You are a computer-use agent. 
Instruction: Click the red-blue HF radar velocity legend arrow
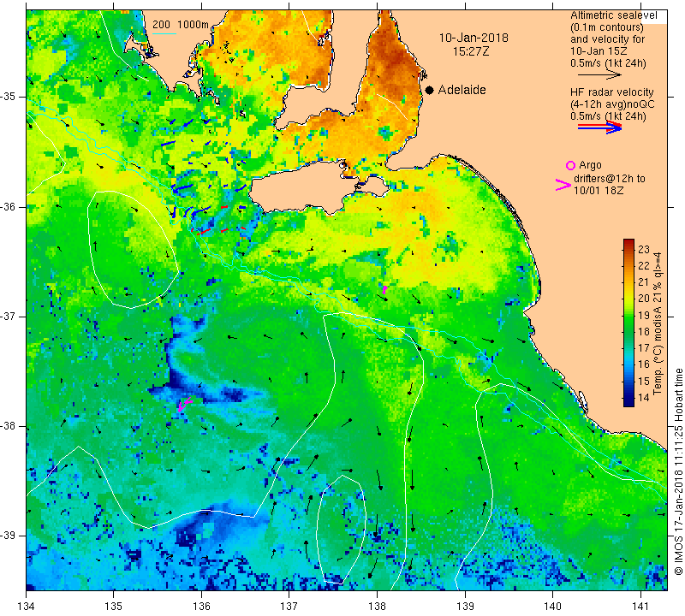click(x=599, y=127)
